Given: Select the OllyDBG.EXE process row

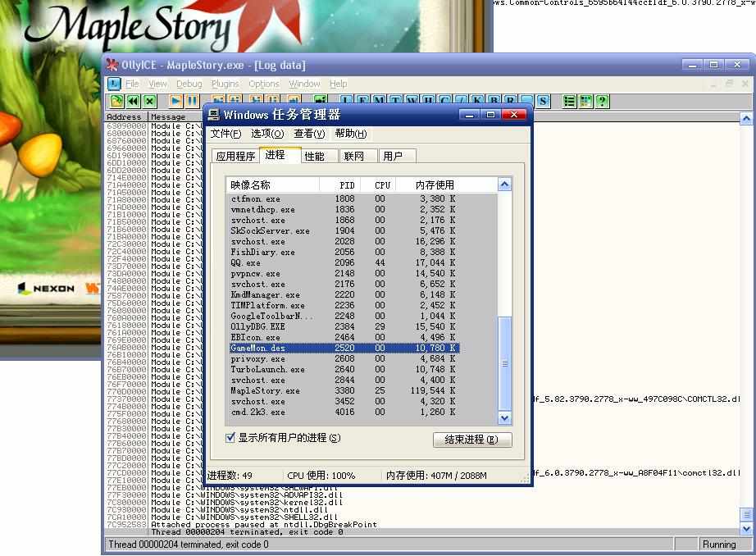Looking at the screenshot, I should [344, 326].
